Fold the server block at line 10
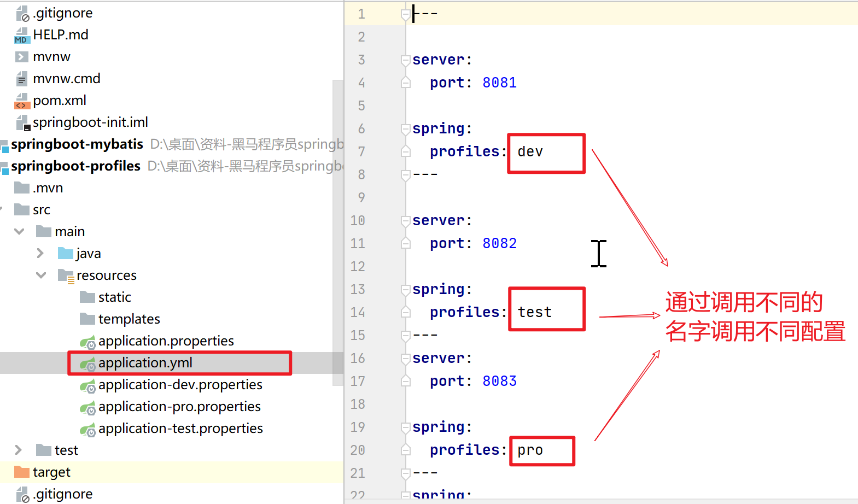 [406, 221]
